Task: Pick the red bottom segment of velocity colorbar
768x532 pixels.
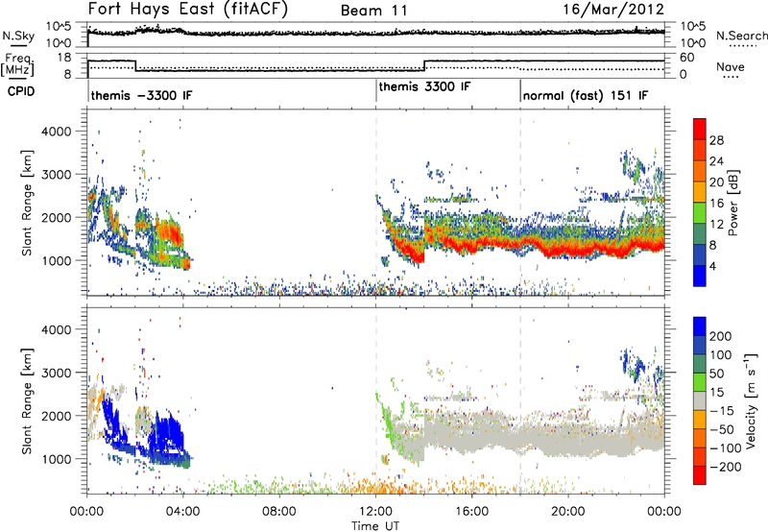Action: pyautogui.click(x=700, y=475)
